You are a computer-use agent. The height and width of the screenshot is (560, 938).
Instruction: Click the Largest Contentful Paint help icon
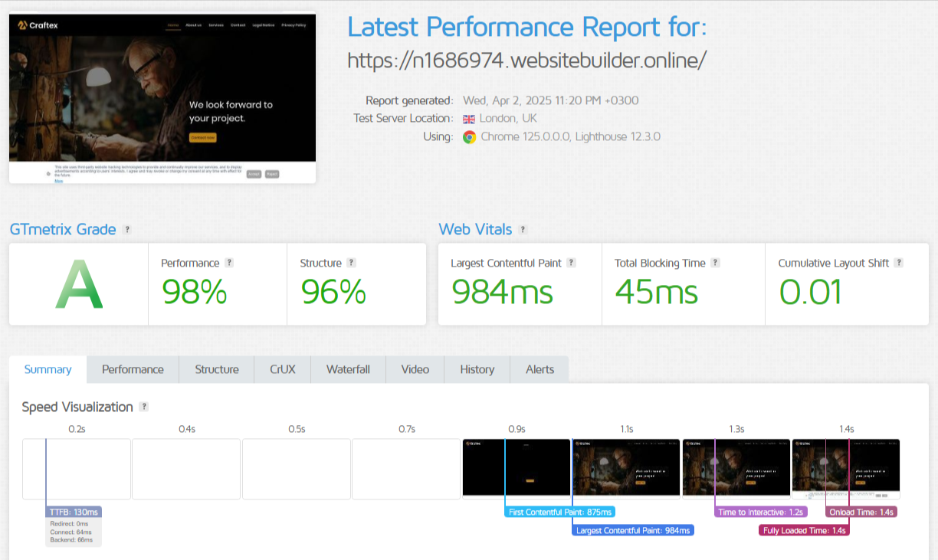[571, 263]
